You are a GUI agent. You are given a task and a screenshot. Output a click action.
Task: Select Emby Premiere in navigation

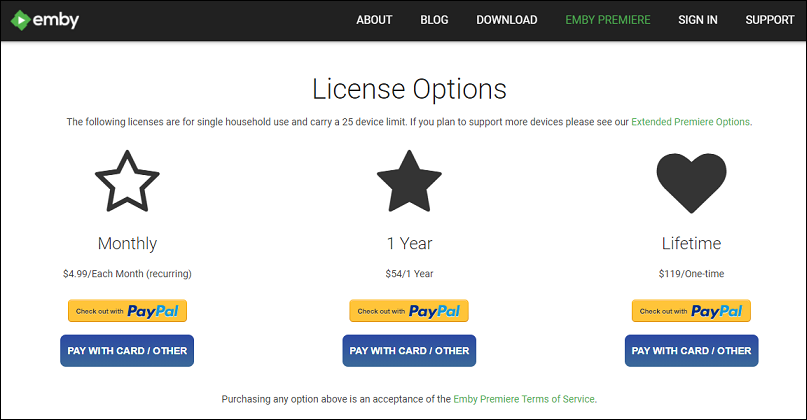[608, 20]
